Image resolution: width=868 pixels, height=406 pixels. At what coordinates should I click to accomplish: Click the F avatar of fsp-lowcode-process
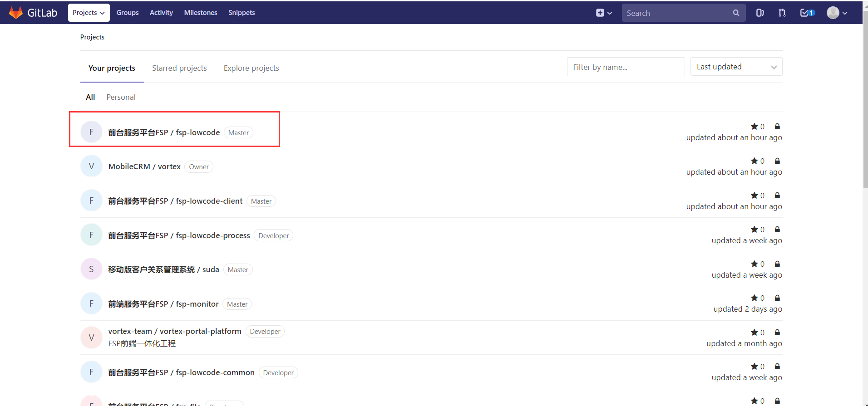(x=91, y=235)
